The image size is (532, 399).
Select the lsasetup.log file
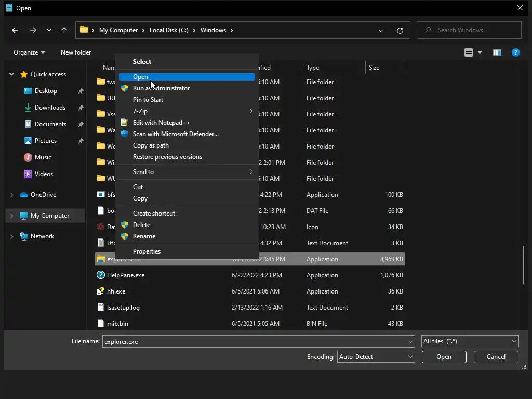(x=250, y=308)
